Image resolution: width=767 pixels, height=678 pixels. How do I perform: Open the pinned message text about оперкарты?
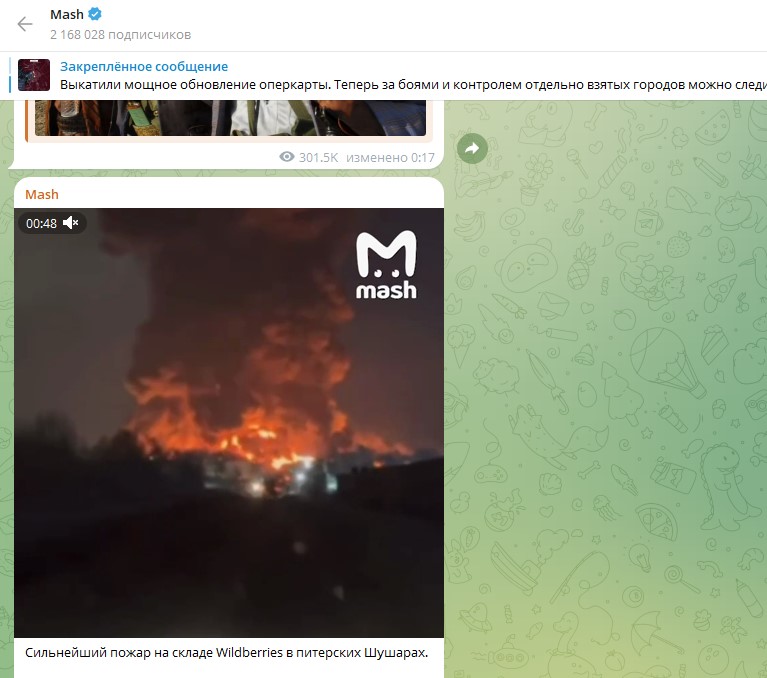413,85
